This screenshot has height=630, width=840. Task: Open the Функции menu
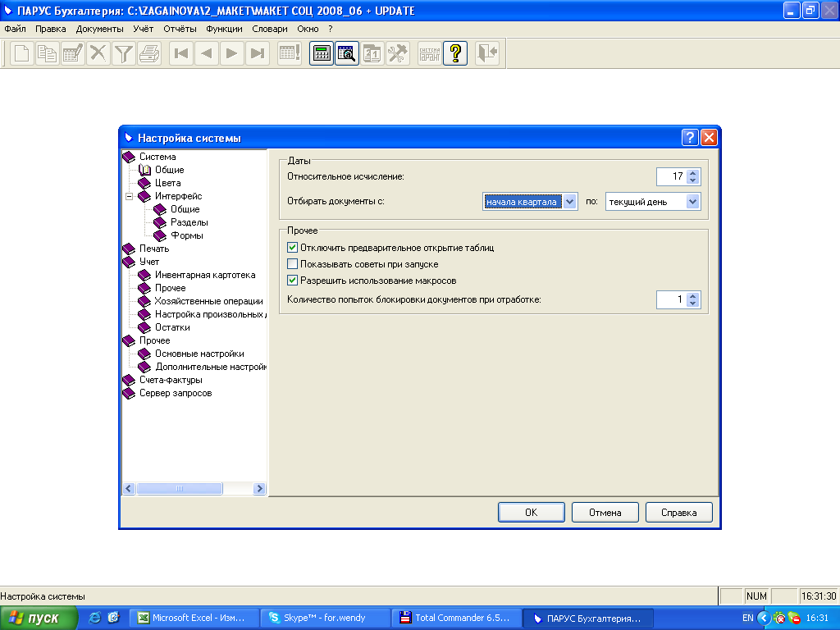coord(224,29)
